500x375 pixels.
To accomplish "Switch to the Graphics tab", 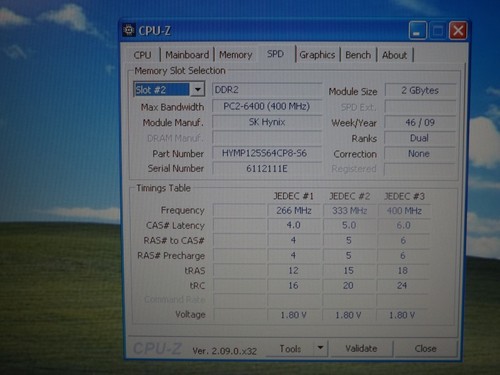I will pos(317,55).
